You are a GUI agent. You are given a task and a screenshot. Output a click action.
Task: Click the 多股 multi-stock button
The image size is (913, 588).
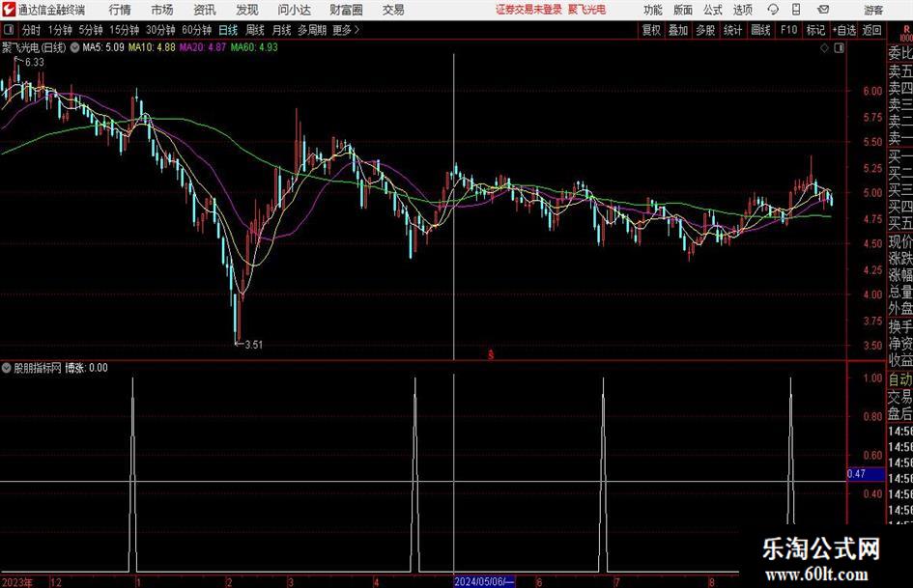pos(705,30)
